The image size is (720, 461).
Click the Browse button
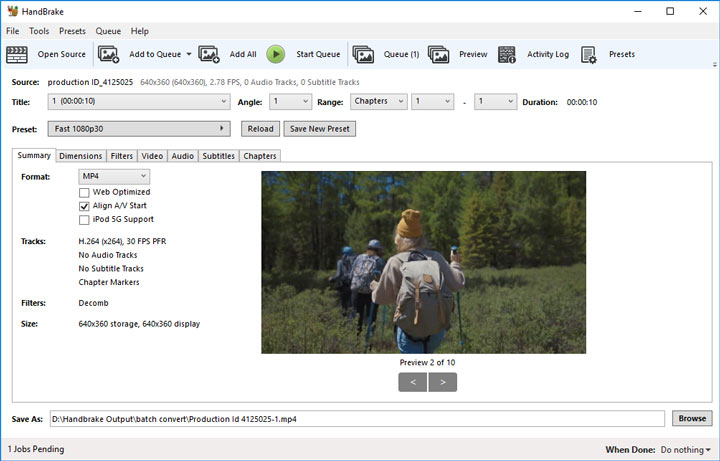coord(691,419)
